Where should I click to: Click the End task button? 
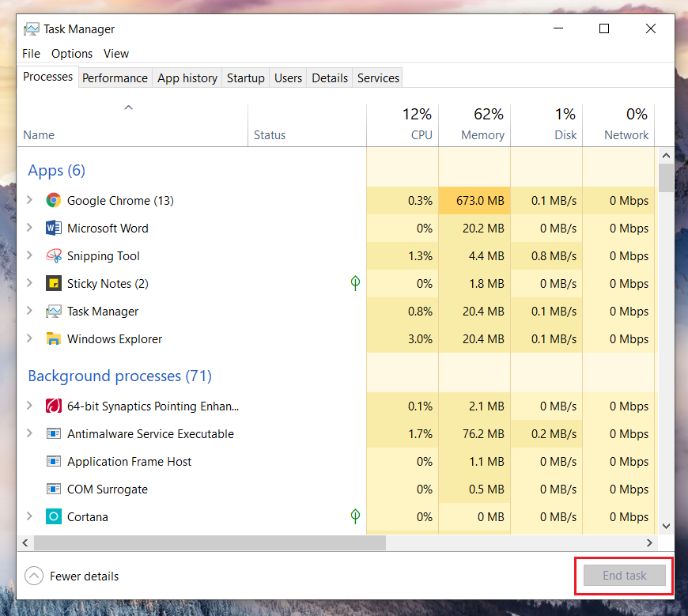point(625,575)
